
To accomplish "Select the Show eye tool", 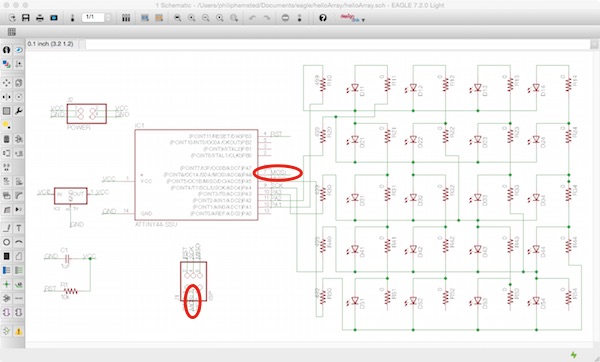I will point(18,50).
